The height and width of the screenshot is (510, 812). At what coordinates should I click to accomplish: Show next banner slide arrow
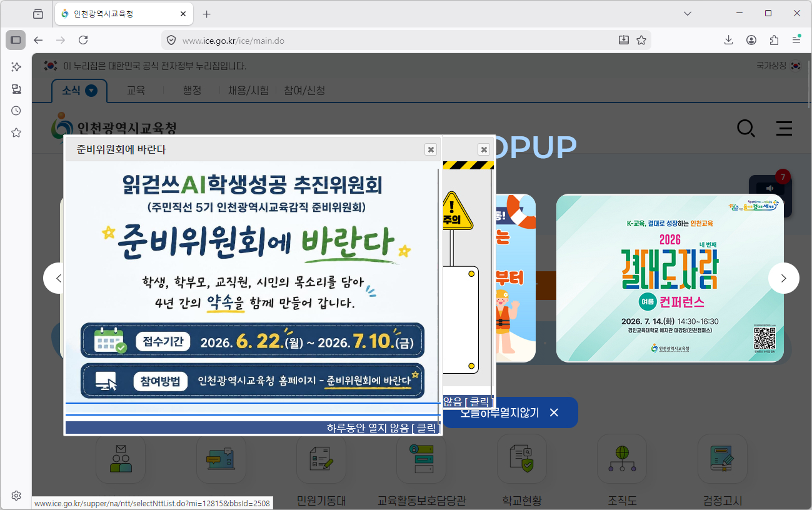(x=784, y=278)
